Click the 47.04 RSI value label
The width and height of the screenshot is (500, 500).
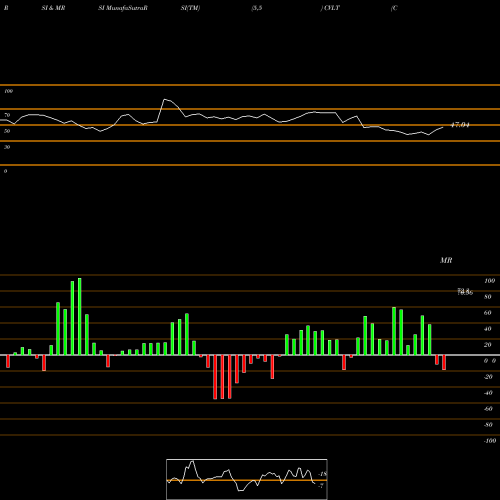tap(460, 125)
